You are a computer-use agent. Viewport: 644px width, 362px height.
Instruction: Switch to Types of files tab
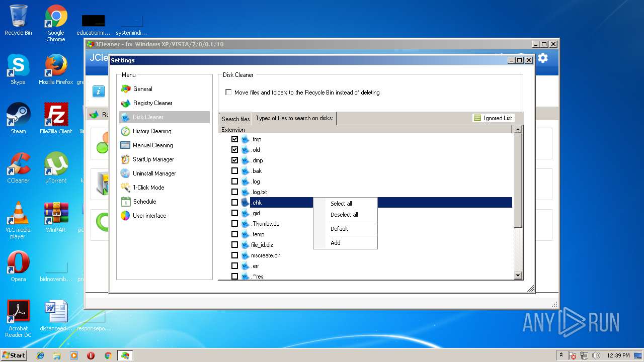(x=294, y=118)
